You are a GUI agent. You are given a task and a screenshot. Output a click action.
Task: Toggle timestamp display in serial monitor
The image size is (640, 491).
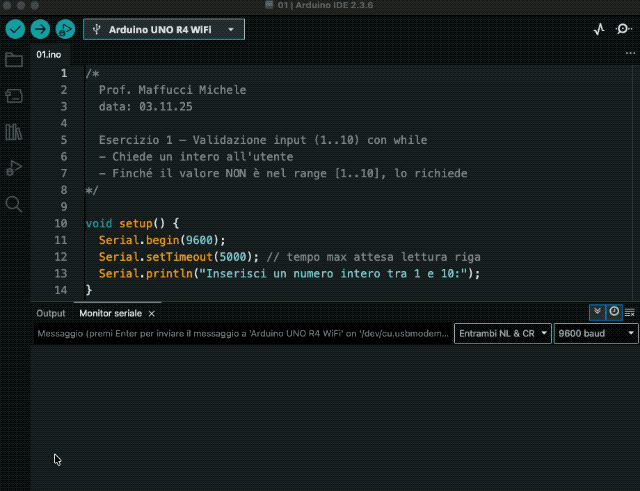[614, 313]
